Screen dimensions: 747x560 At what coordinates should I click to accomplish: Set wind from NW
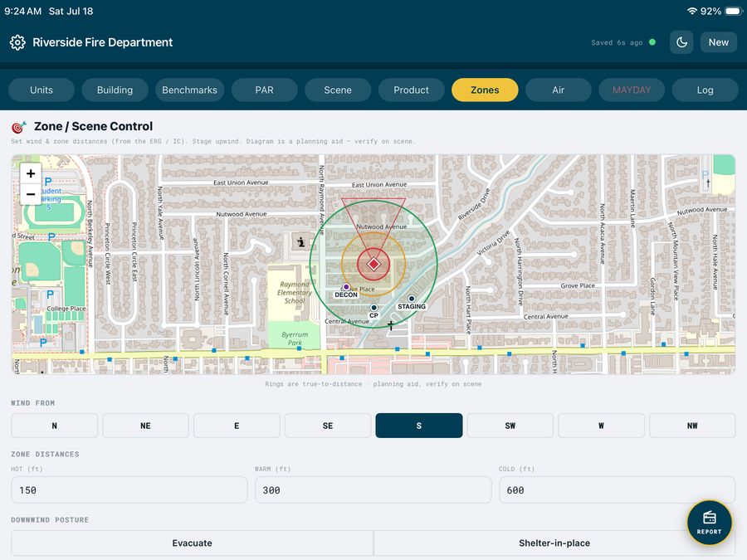click(692, 426)
